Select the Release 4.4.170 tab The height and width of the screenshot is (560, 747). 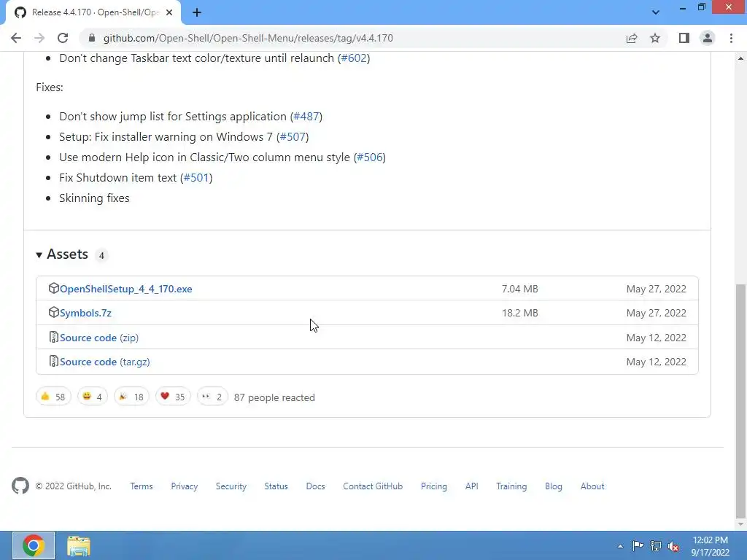[x=93, y=12]
